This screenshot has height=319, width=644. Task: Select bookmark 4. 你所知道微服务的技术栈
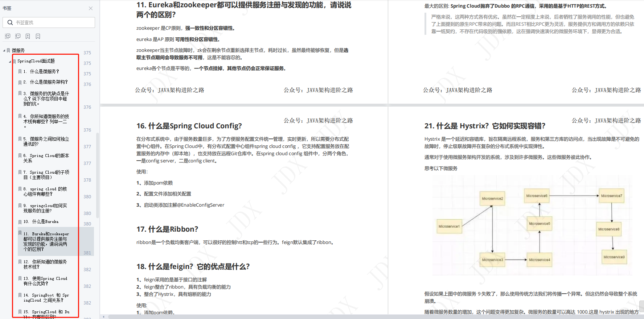tap(46, 121)
